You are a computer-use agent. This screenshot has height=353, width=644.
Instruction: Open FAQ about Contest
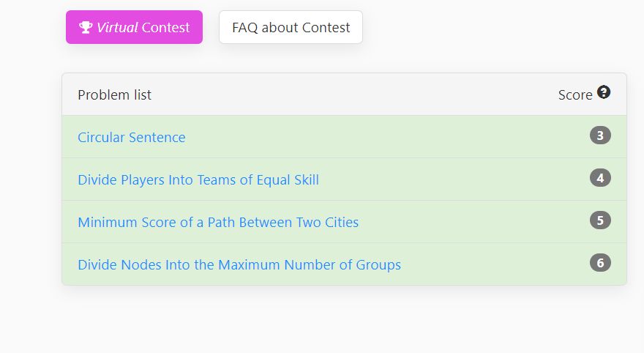pyautogui.click(x=291, y=27)
